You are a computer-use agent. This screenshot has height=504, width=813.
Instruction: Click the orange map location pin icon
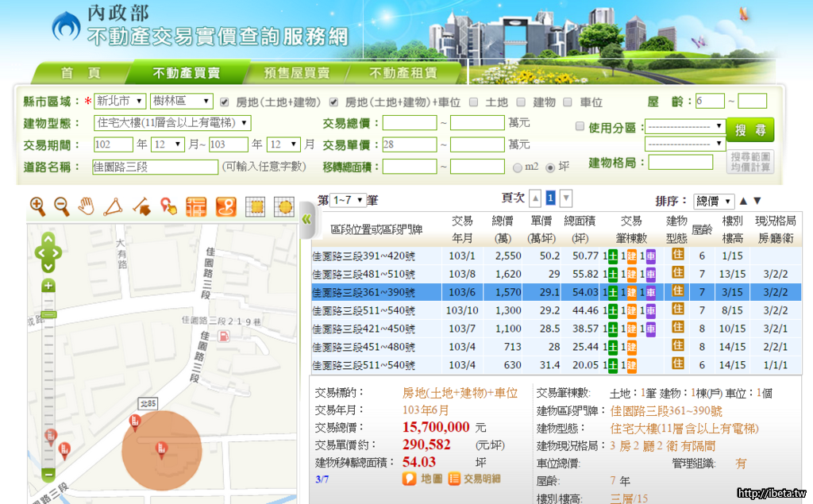[226, 206]
